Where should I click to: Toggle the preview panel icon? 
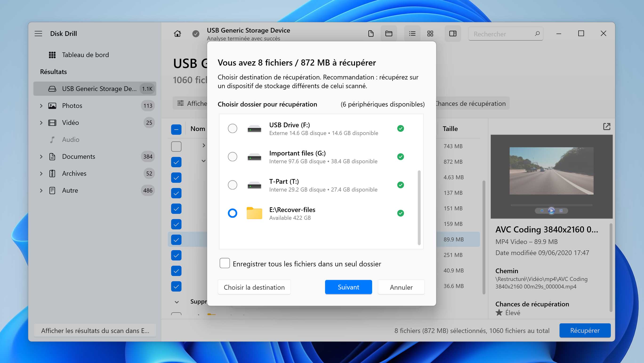[x=453, y=33]
